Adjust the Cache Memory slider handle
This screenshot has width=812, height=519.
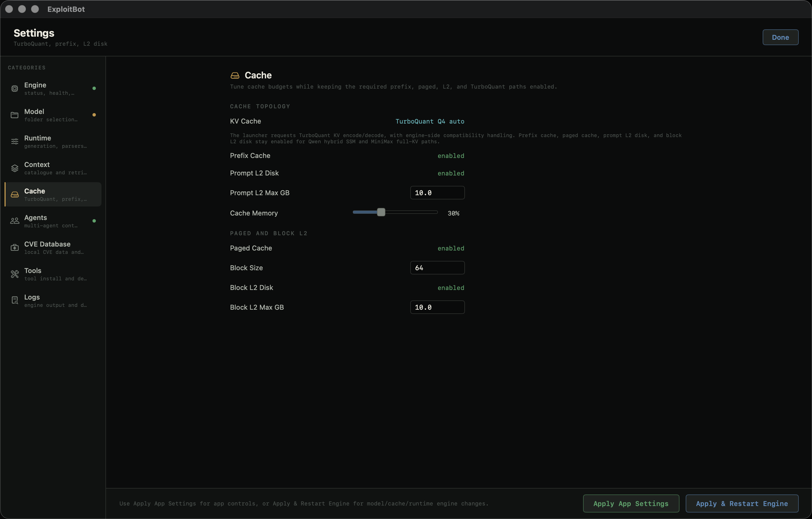pos(381,212)
